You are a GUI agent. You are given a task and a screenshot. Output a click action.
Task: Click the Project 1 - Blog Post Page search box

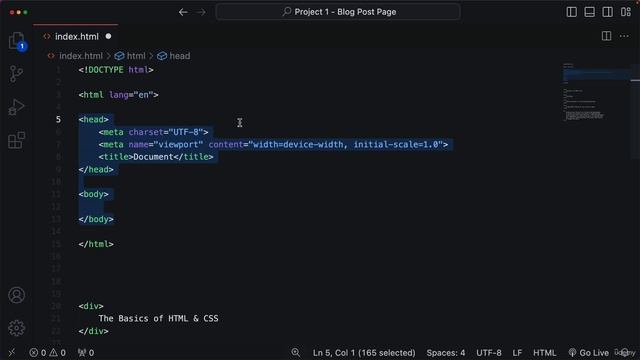(338, 12)
